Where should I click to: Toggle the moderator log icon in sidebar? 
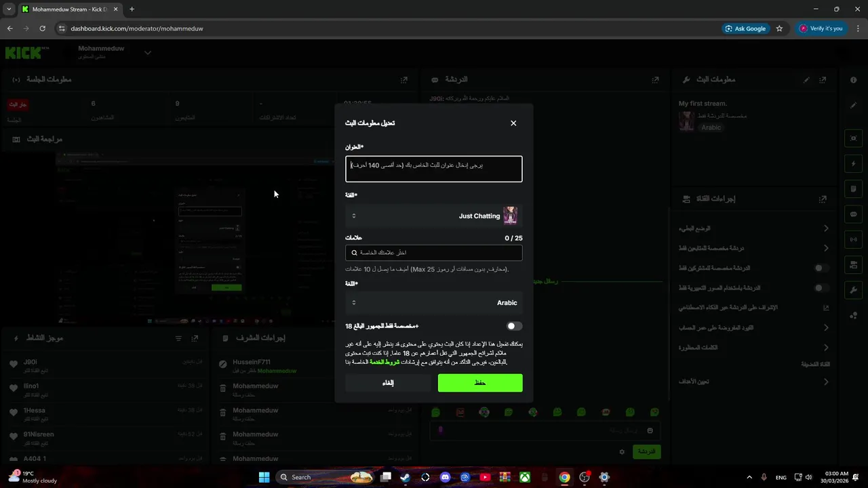tap(854, 189)
